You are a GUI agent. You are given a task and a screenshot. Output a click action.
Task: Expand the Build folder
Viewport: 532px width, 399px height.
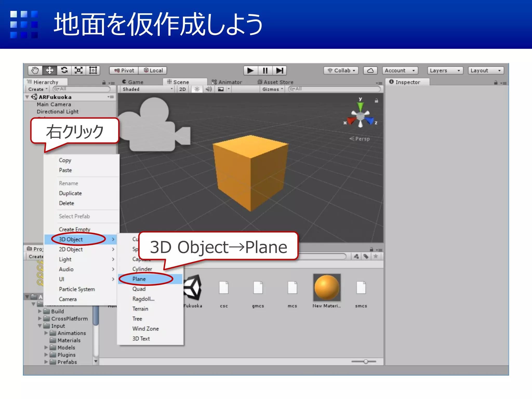click(40, 311)
